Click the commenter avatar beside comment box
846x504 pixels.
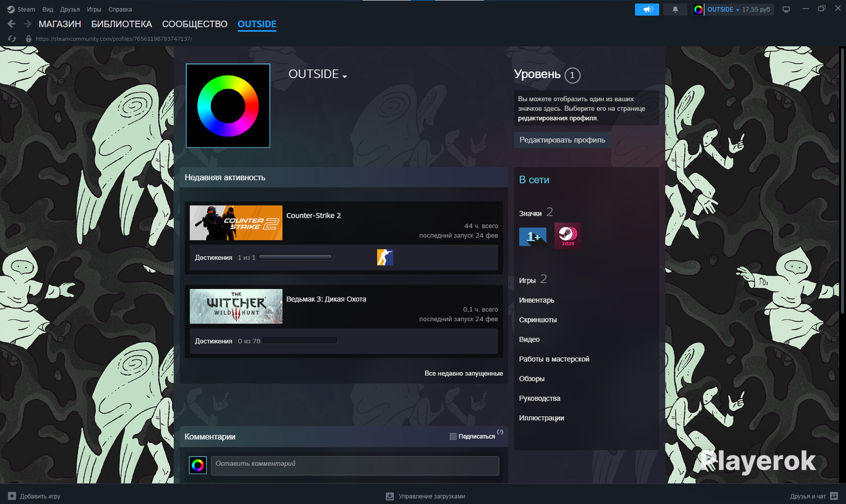(x=198, y=465)
